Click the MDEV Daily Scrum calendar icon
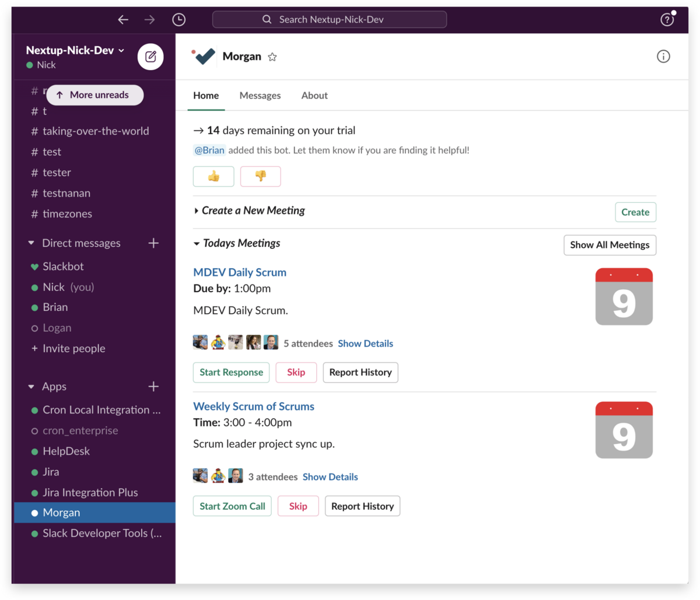The height and width of the screenshot is (600, 700). (x=624, y=297)
